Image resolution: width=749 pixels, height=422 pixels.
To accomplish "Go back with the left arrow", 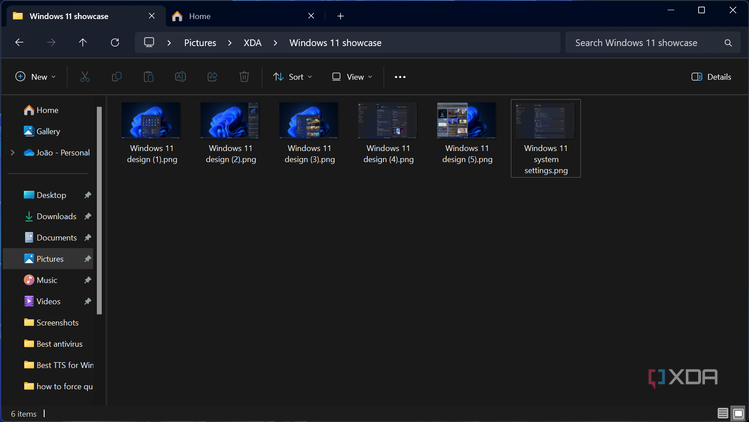I will 19,43.
